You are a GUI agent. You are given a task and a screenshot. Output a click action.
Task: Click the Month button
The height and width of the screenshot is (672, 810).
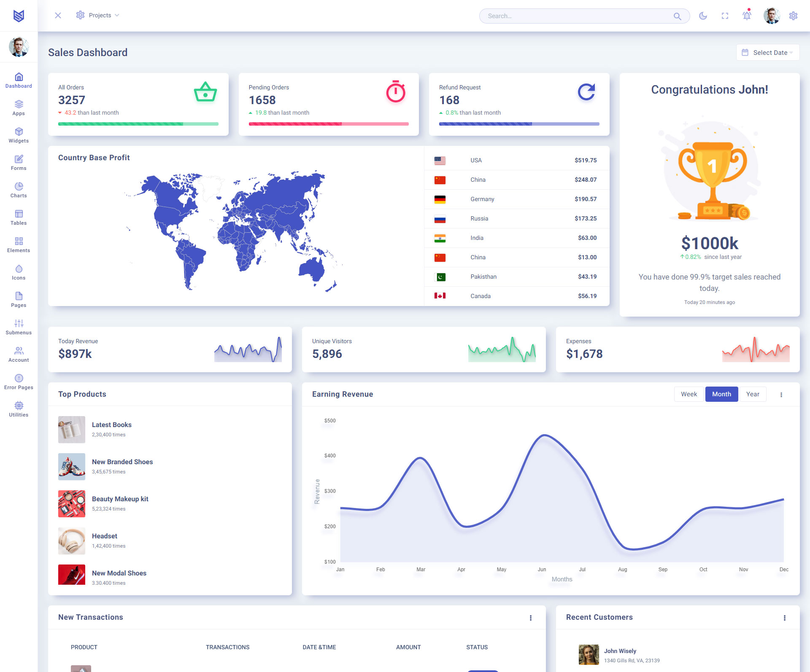[x=721, y=394]
